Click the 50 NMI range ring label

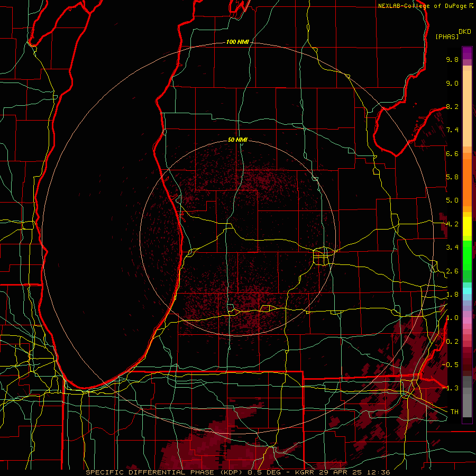click(237, 140)
